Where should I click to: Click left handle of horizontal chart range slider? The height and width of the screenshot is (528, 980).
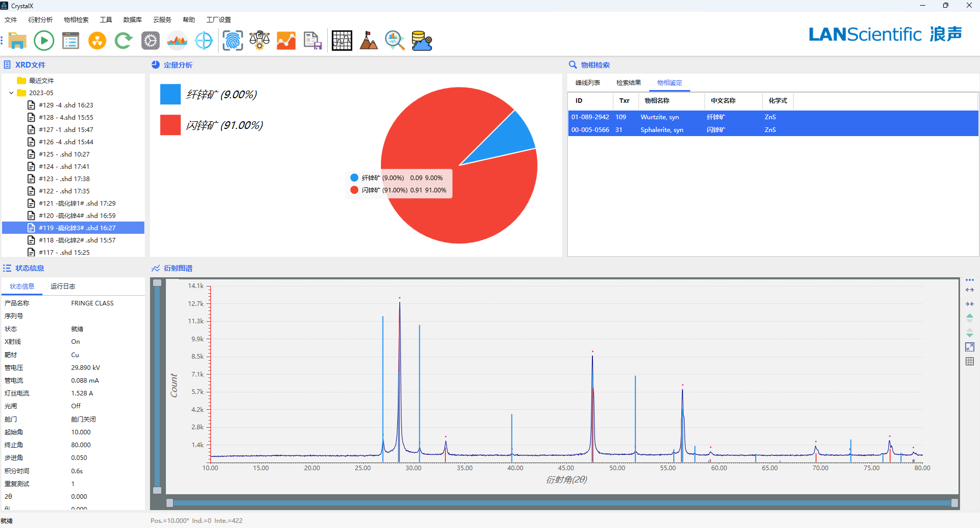170,503
